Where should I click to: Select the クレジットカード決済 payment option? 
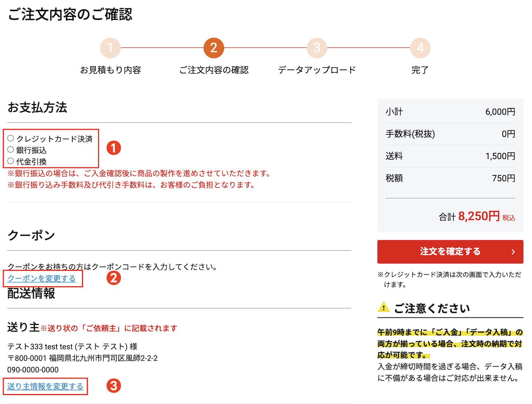(11, 138)
